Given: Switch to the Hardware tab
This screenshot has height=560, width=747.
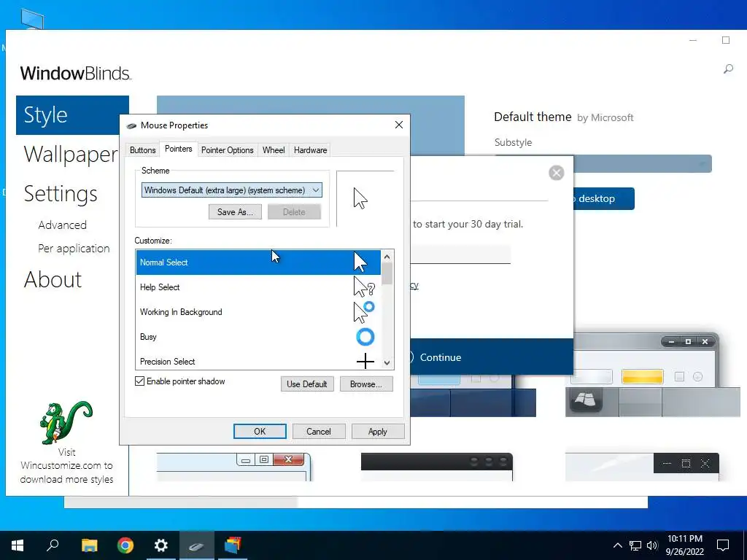Looking at the screenshot, I should pyautogui.click(x=310, y=150).
